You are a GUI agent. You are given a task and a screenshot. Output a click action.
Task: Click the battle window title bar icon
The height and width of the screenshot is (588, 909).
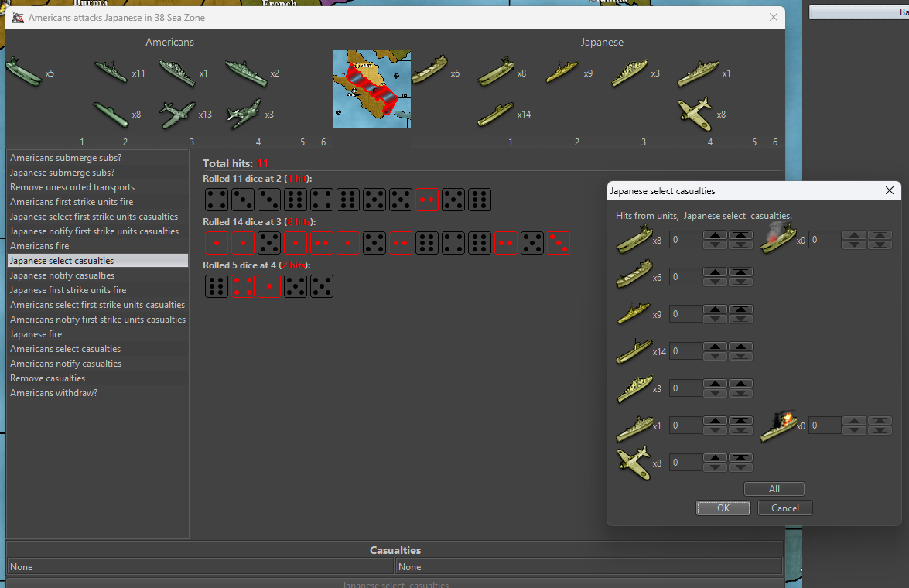[x=18, y=17]
